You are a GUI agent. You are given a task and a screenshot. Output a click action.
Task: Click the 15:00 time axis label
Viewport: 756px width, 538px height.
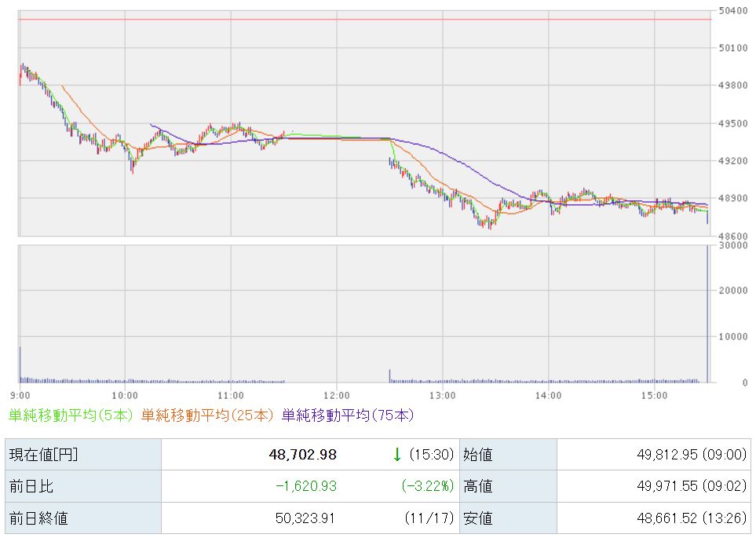654,394
